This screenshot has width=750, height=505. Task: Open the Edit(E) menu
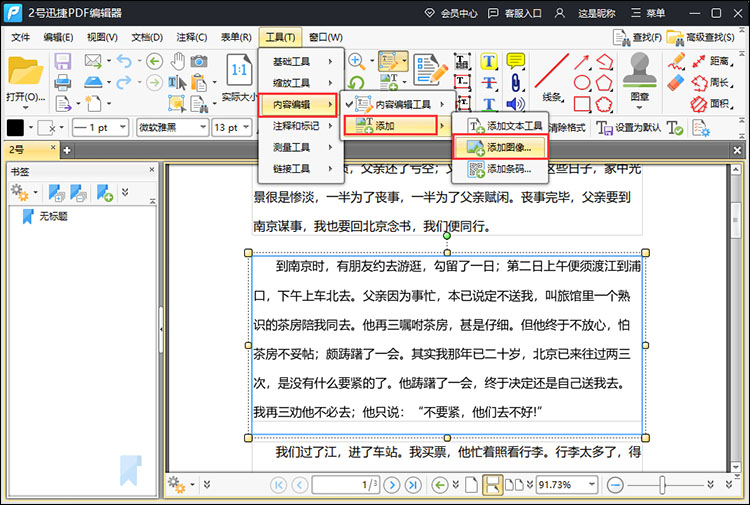[x=58, y=37]
